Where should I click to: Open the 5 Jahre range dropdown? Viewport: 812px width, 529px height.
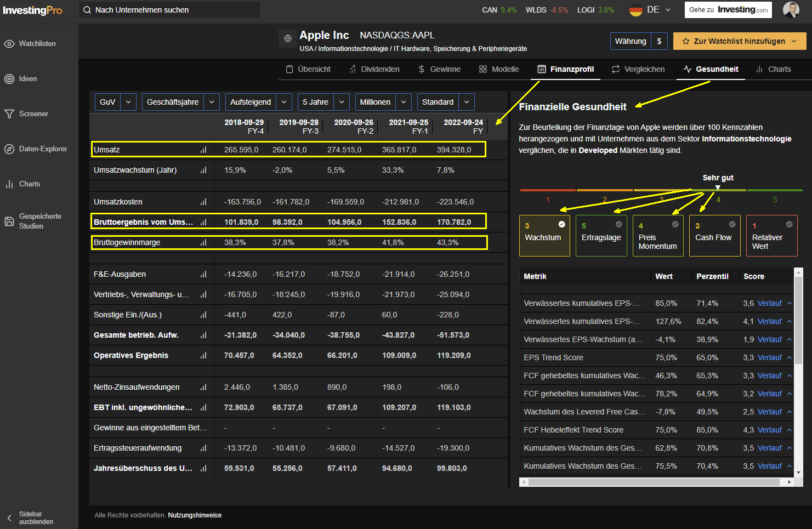coord(323,102)
